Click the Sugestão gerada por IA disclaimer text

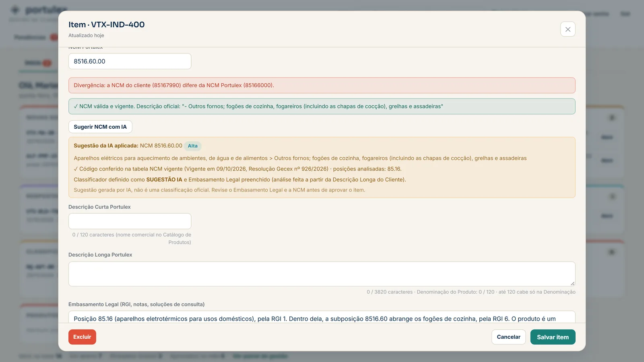pos(219,190)
